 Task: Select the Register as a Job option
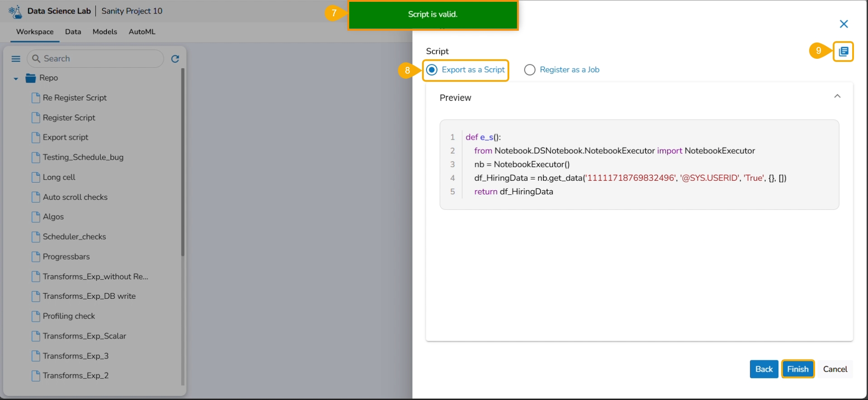click(530, 70)
